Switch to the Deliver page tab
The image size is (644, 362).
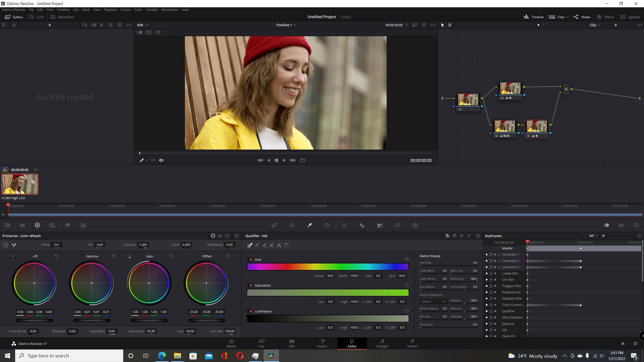412,343
